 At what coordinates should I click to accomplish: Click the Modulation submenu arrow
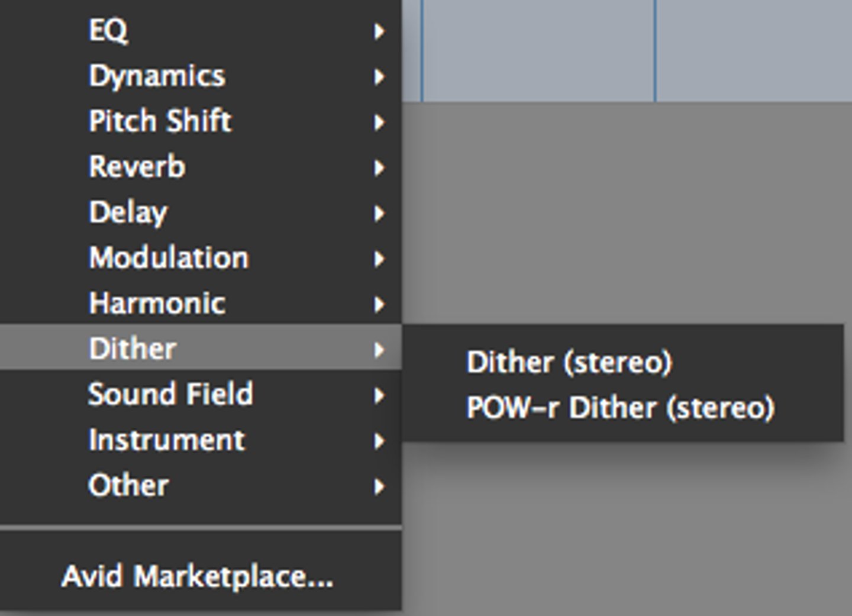coord(379,259)
